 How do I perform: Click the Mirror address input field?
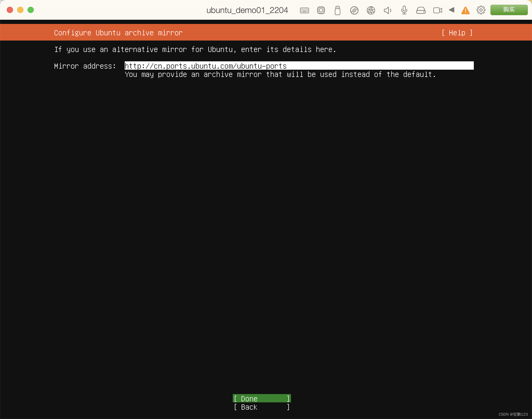click(x=299, y=66)
